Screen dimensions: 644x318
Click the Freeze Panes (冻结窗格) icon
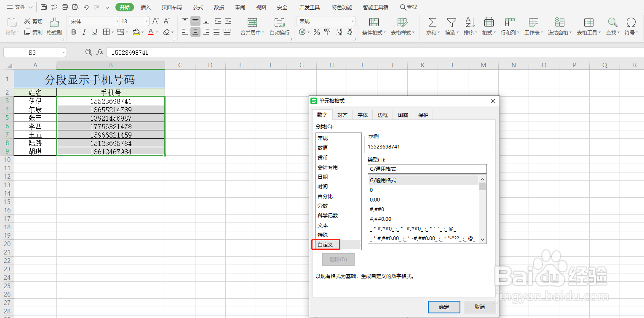[559, 22]
